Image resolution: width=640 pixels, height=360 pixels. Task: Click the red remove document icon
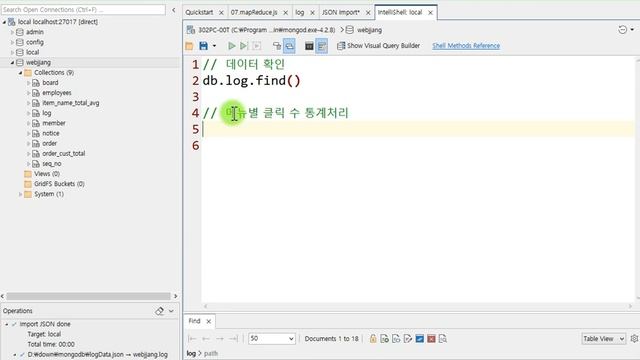click(431, 339)
